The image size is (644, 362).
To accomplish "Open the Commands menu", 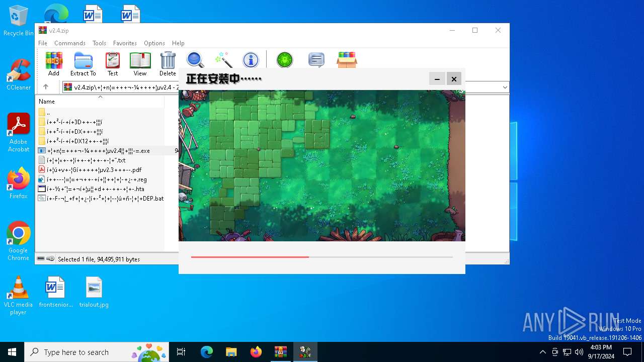I will (70, 43).
